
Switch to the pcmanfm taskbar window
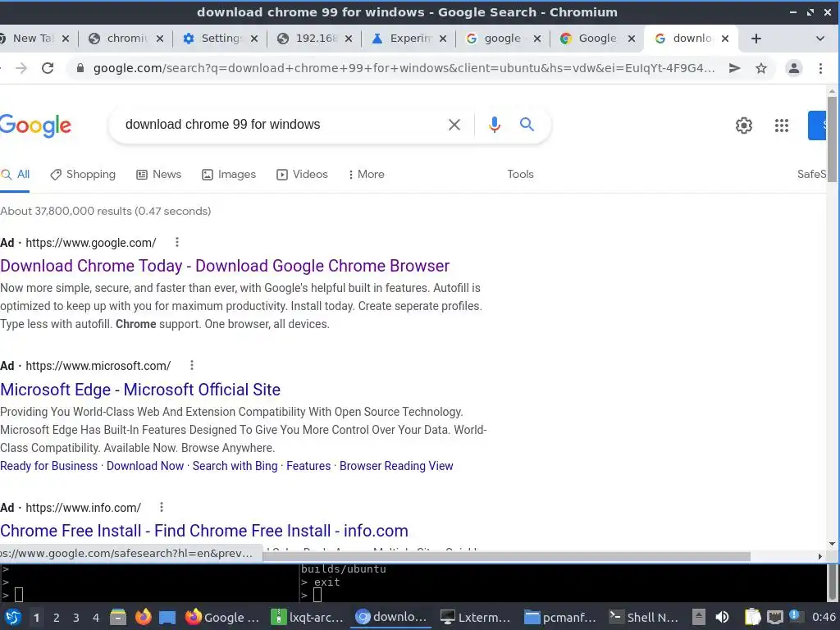tap(559, 617)
